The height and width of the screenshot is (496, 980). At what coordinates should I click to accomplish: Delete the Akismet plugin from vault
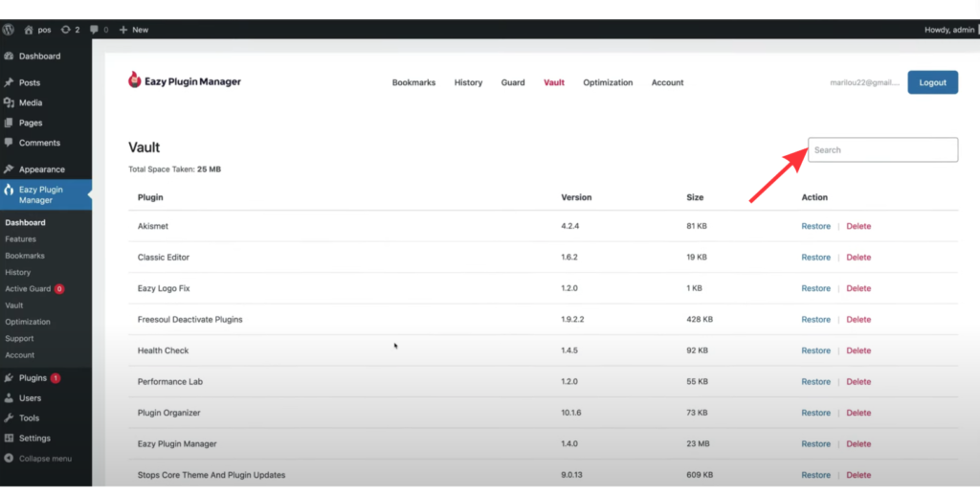[x=858, y=226]
